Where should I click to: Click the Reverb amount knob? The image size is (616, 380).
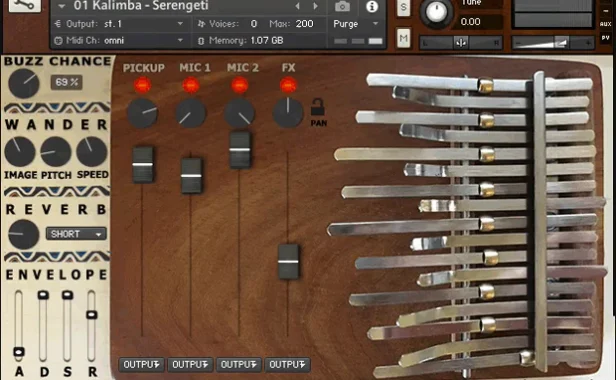[24, 235]
